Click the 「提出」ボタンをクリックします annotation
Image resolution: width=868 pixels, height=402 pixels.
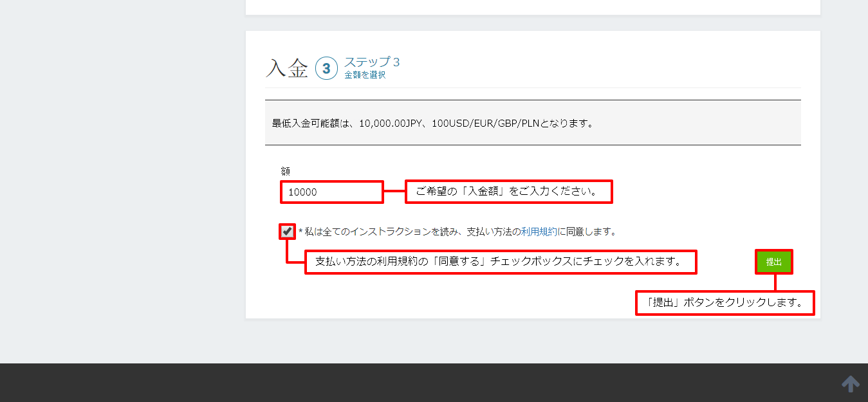pos(725,303)
